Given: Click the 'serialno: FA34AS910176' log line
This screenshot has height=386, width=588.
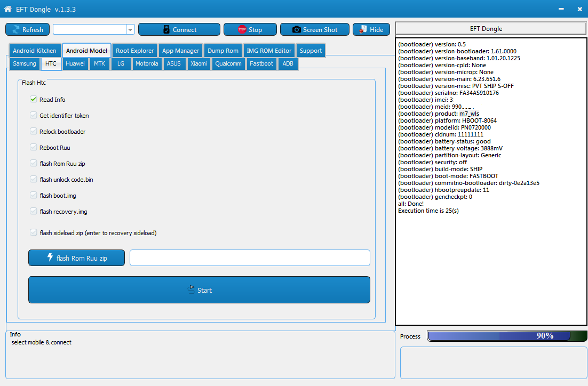Looking at the screenshot, I should pos(449,93).
